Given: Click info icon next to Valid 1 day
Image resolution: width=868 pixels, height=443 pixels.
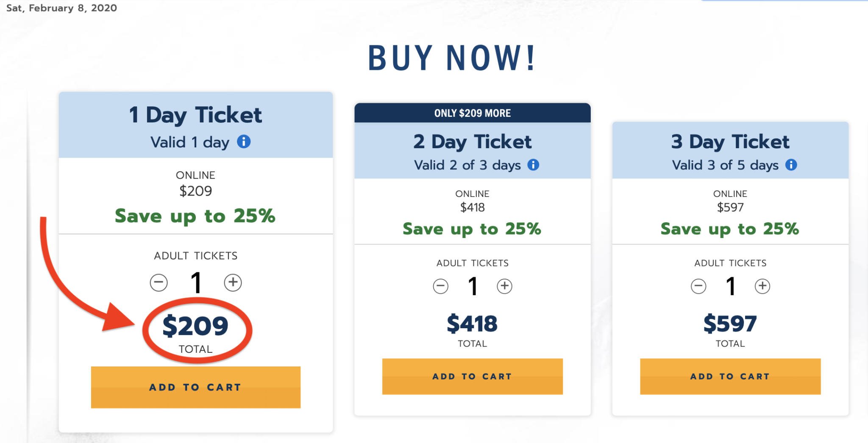Looking at the screenshot, I should 244,141.
